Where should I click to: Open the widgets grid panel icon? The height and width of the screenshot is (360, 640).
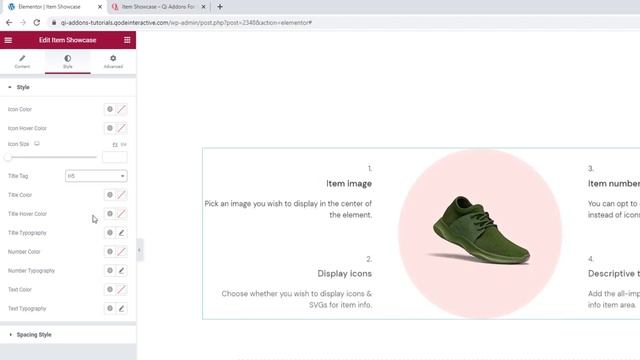coord(127,40)
